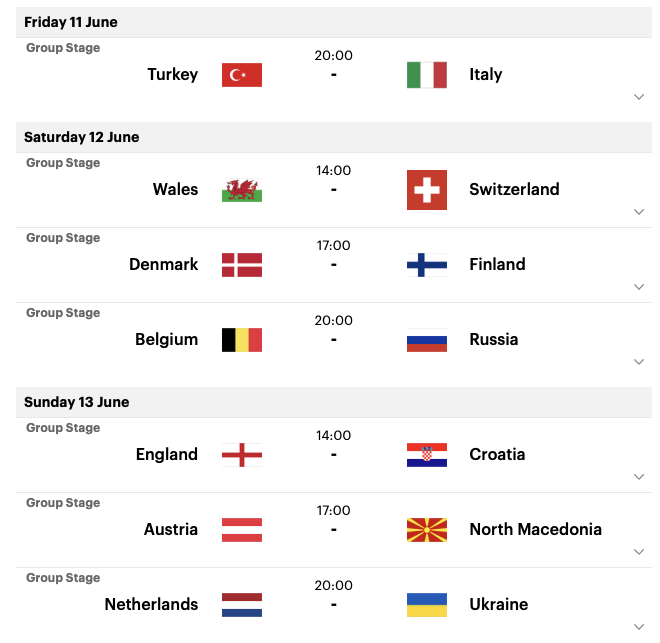Select the Ukraine flag
This screenshot has width=660, height=643.
pyautogui.click(x=426, y=605)
